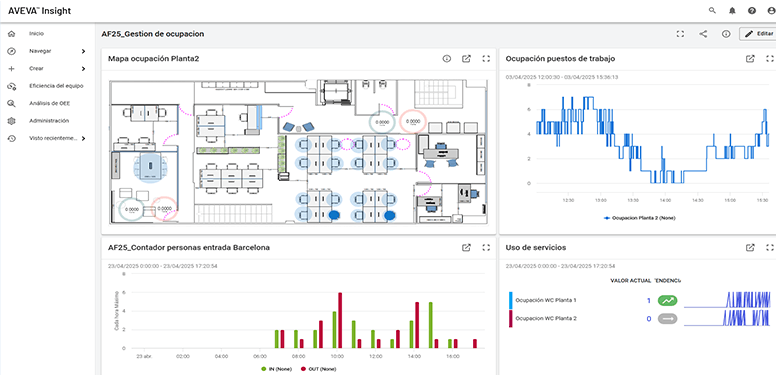Click the Navegar compass icon

12,51
